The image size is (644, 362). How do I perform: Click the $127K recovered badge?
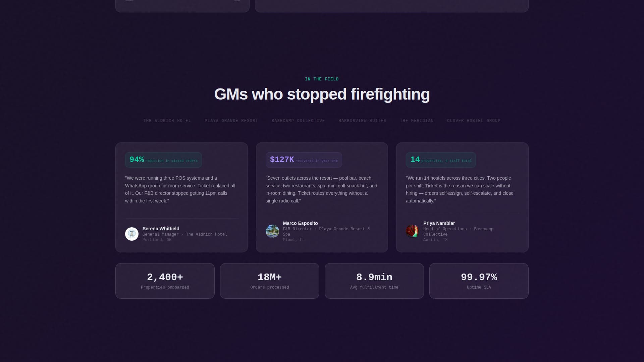[304, 160]
